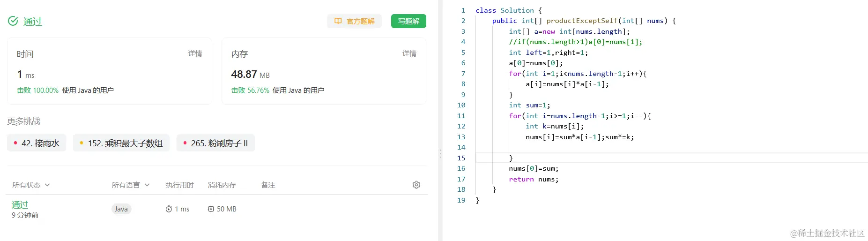The height and width of the screenshot is (241, 868).
Task: Open the 官方题解 official solution button
Action: click(x=354, y=21)
